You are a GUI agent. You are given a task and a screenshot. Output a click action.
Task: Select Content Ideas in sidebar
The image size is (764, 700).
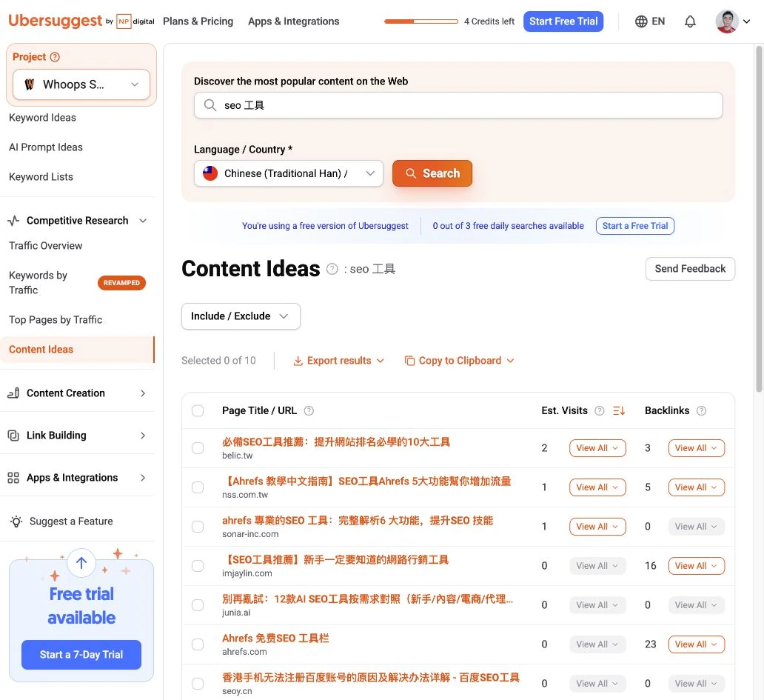(x=77, y=350)
